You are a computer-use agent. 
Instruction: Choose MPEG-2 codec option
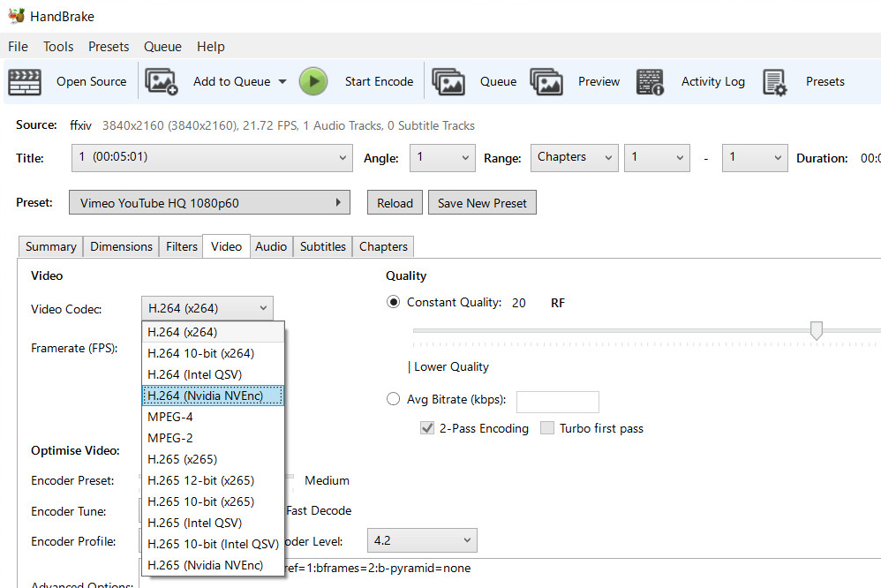click(213, 438)
